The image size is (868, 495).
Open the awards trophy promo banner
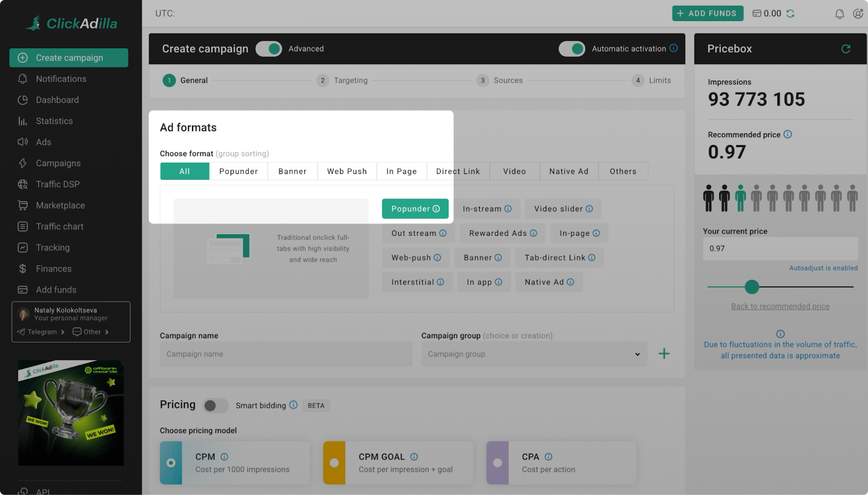(71, 413)
